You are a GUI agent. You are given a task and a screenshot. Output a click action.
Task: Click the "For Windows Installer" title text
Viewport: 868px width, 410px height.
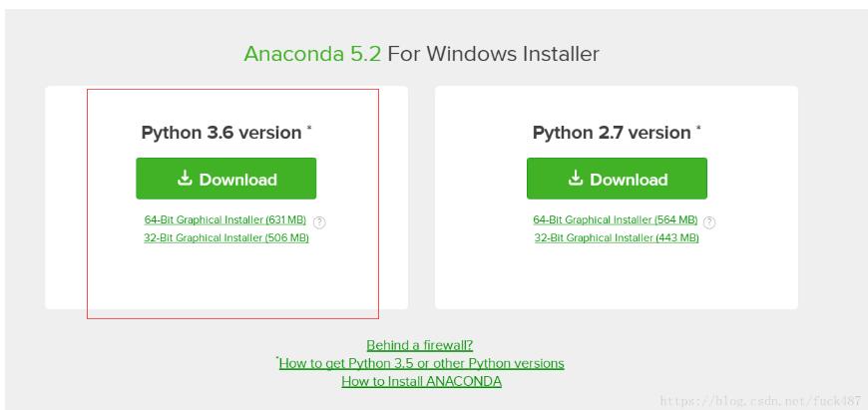[493, 53]
